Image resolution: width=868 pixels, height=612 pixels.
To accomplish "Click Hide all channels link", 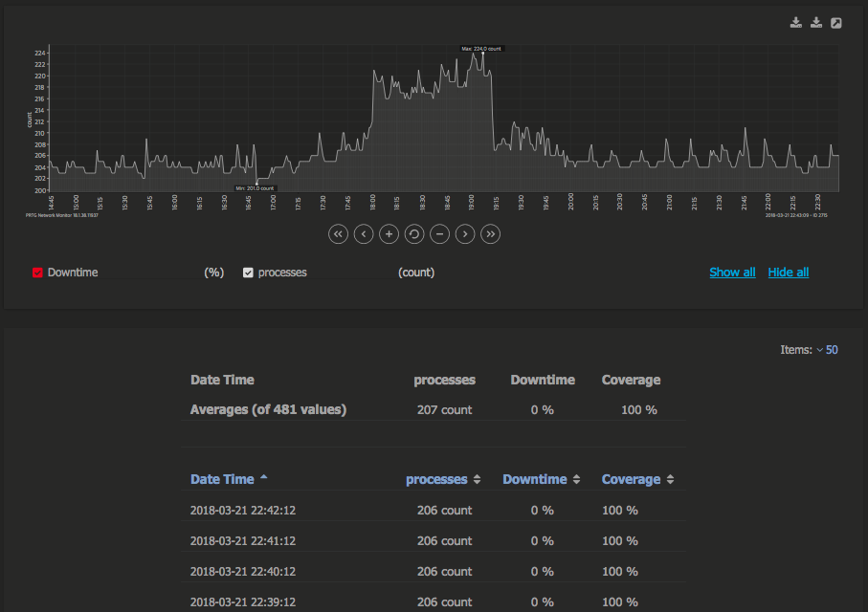I will click(788, 272).
